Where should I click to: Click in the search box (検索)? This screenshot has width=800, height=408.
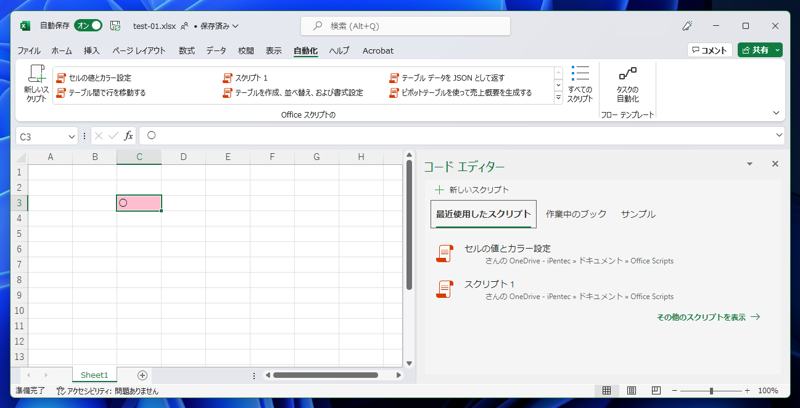(406, 26)
